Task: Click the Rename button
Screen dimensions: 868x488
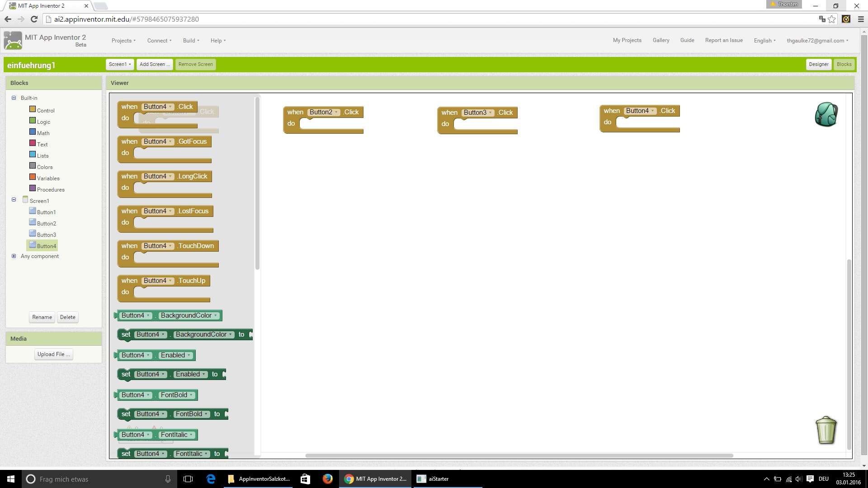Action: [42, 317]
